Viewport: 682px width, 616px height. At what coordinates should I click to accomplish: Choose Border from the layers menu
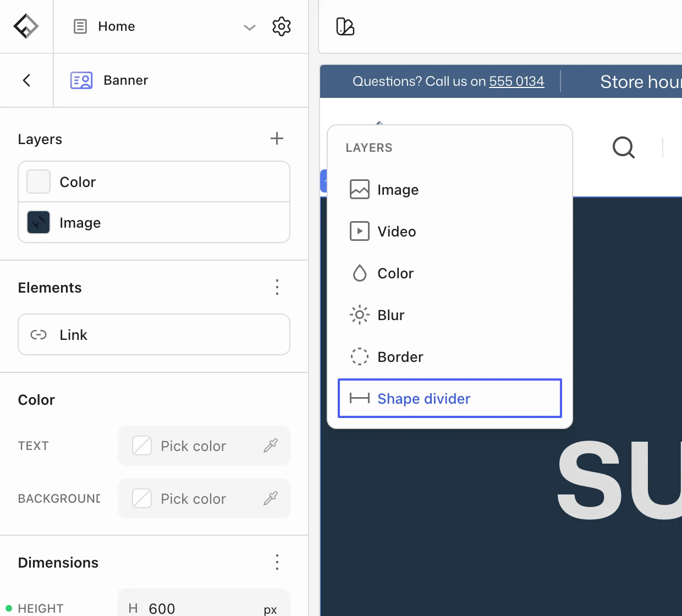click(450, 357)
